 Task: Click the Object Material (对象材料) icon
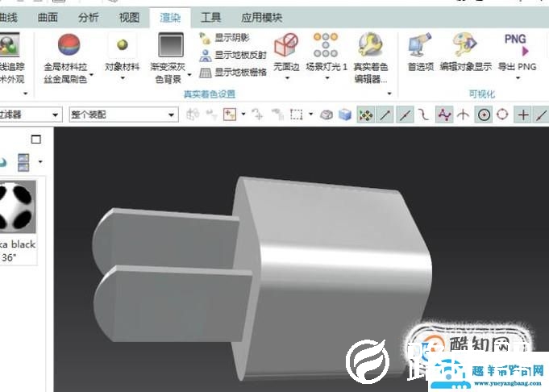click(x=123, y=45)
